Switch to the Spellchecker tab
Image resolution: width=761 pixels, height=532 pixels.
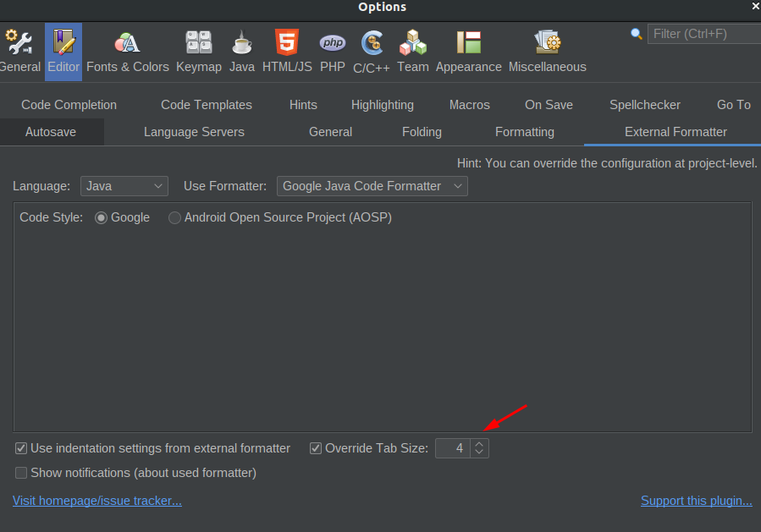(644, 105)
